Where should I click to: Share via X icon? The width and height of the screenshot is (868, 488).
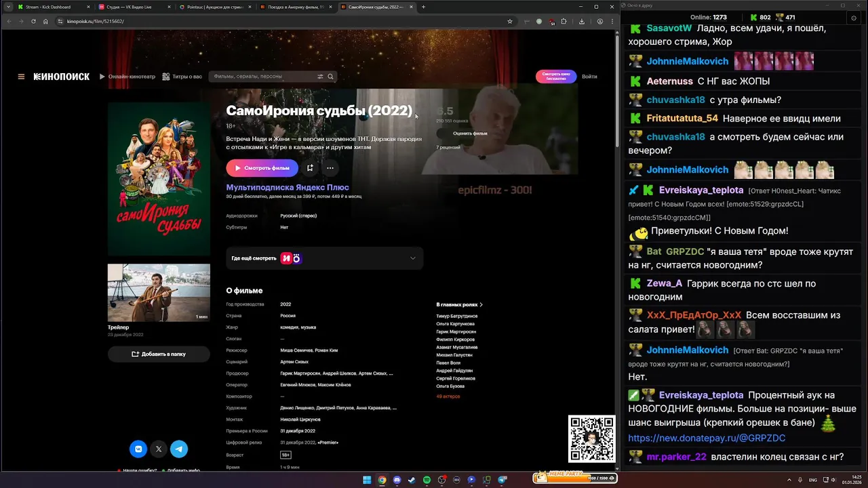pyautogui.click(x=159, y=449)
